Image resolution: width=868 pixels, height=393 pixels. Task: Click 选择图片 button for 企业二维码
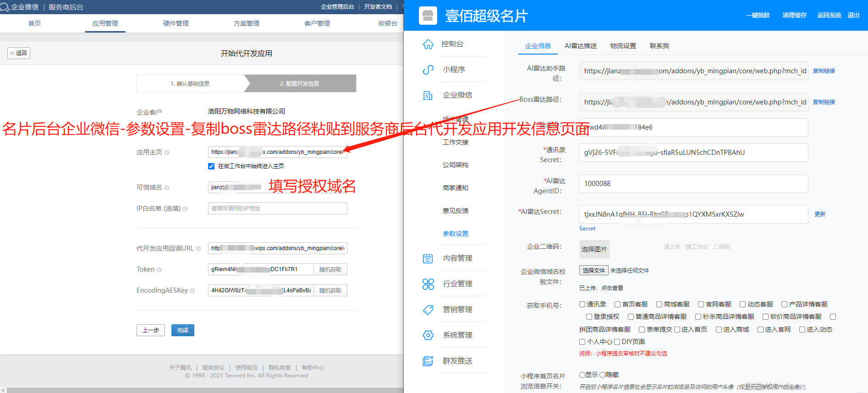pos(594,249)
